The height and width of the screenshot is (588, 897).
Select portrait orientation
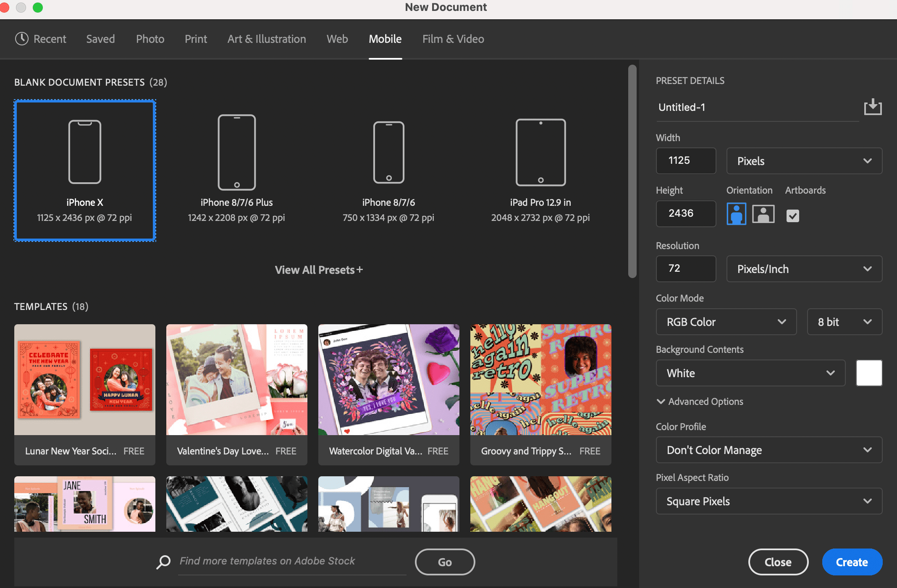pos(736,214)
